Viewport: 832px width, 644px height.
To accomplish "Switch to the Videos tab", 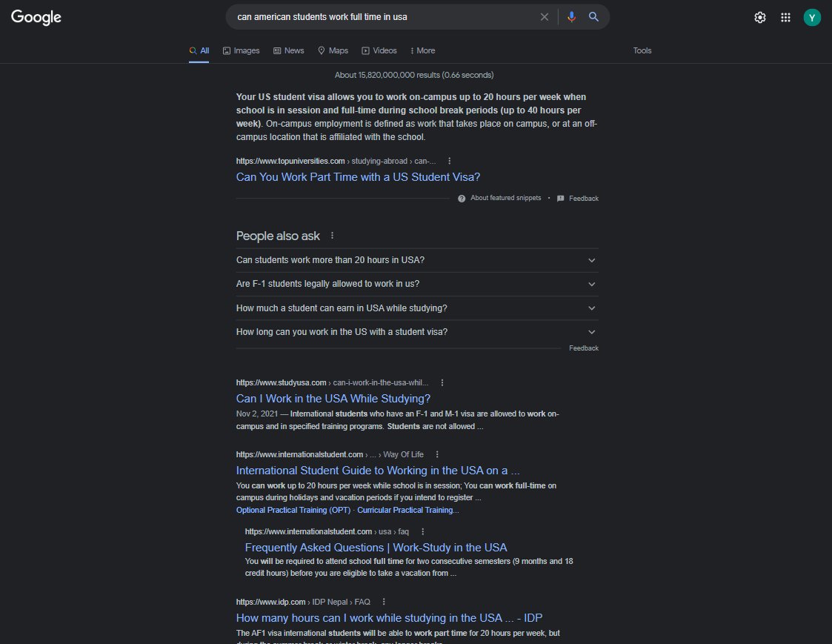I will pos(379,50).
